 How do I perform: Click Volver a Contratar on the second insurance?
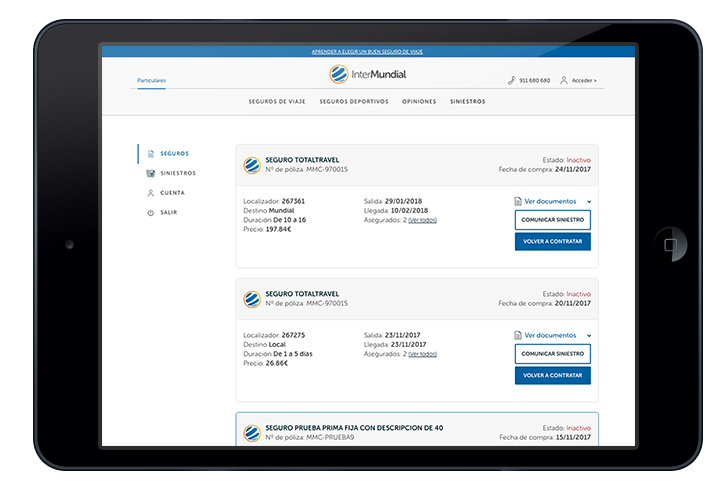(x=552, y=375)
